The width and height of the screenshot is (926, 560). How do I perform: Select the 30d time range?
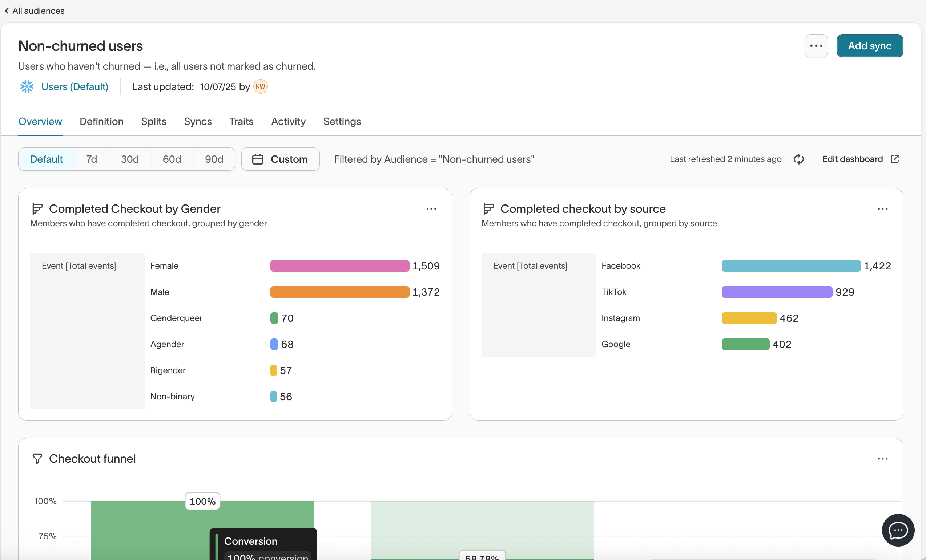pos(130,159)
